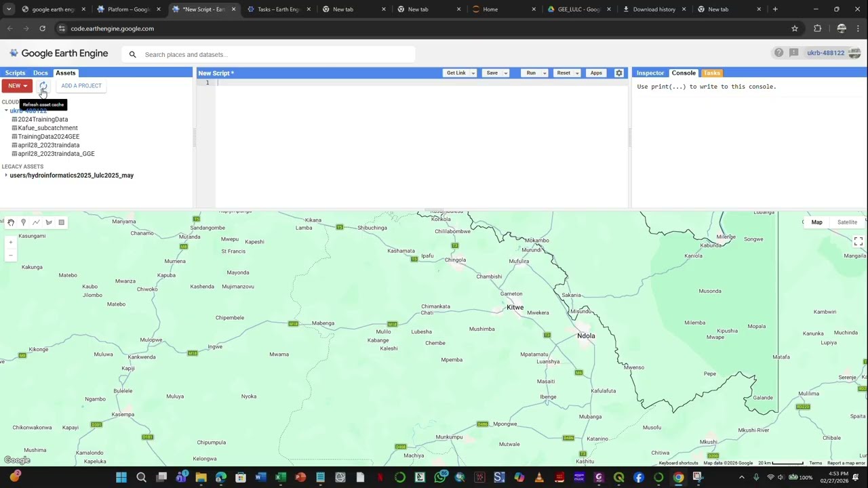Open the Save dropdown arrow

(x=505, y=73)
